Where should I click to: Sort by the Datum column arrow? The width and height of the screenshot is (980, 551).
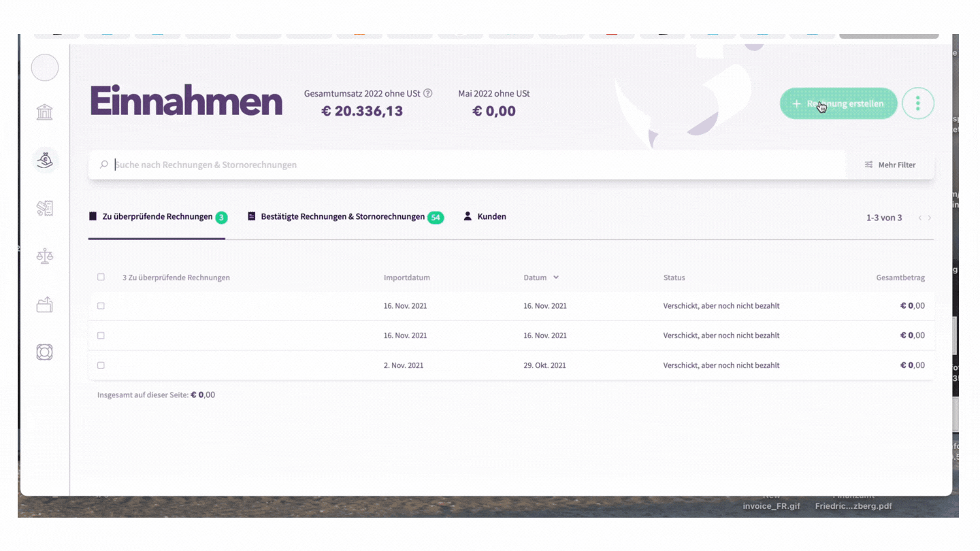tap(556, 278)
